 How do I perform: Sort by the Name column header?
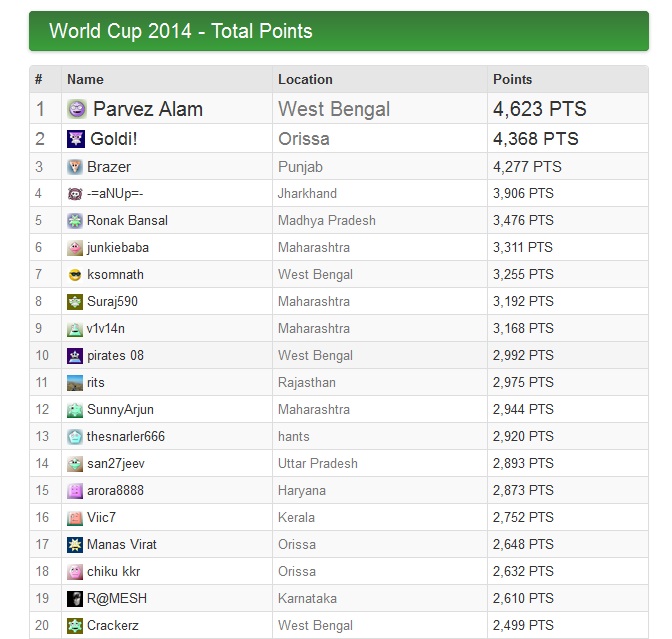(x=85, y=79)
